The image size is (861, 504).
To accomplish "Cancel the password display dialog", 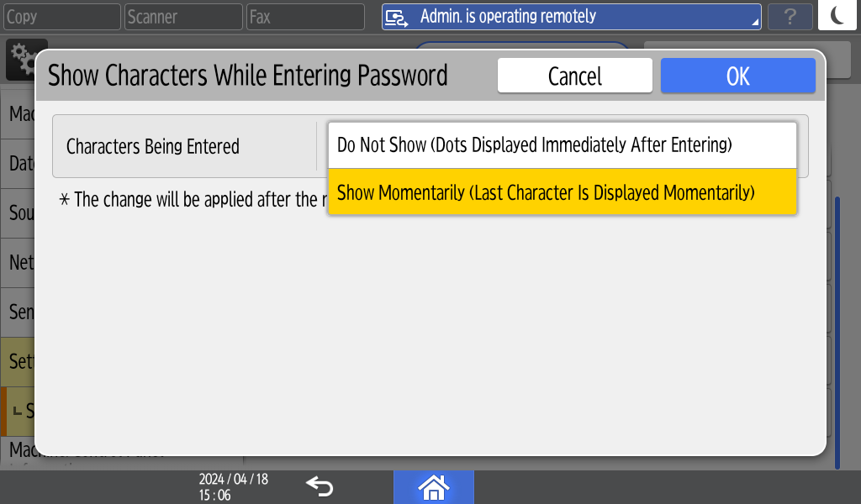I will pos(574,76).
